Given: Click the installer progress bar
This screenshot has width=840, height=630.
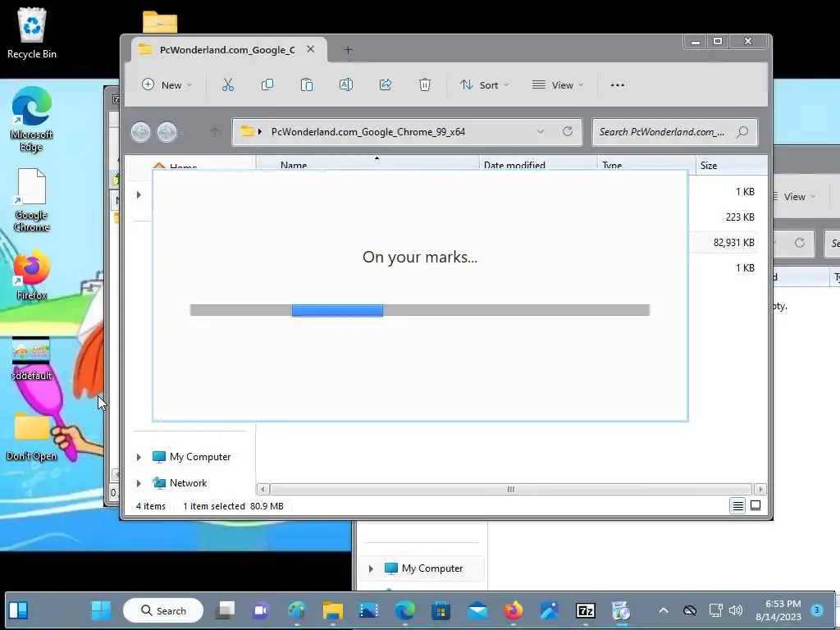Looking at the screenshot, I should [419, 309].
